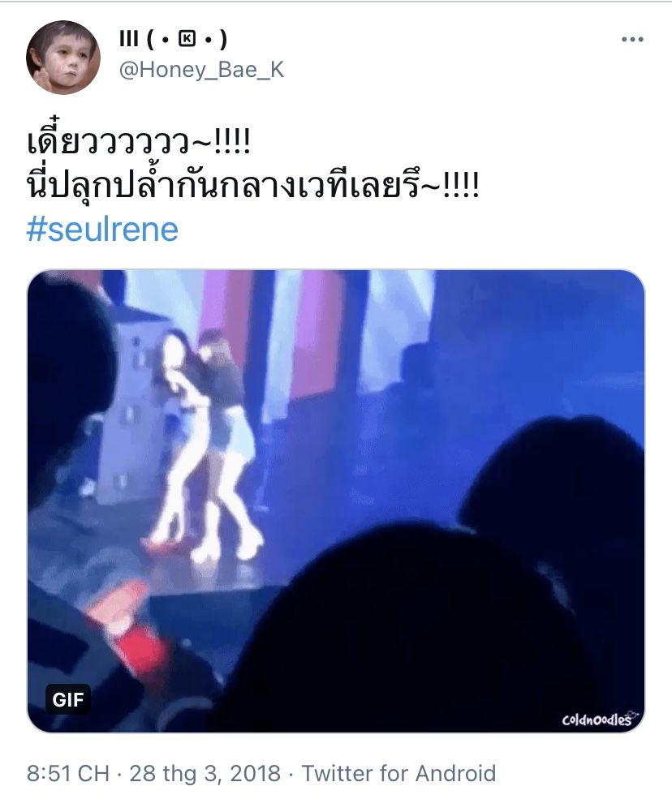672x812 pixels.
Task: Click the performers on stage in GIF
Action: [x=205, y=445]
